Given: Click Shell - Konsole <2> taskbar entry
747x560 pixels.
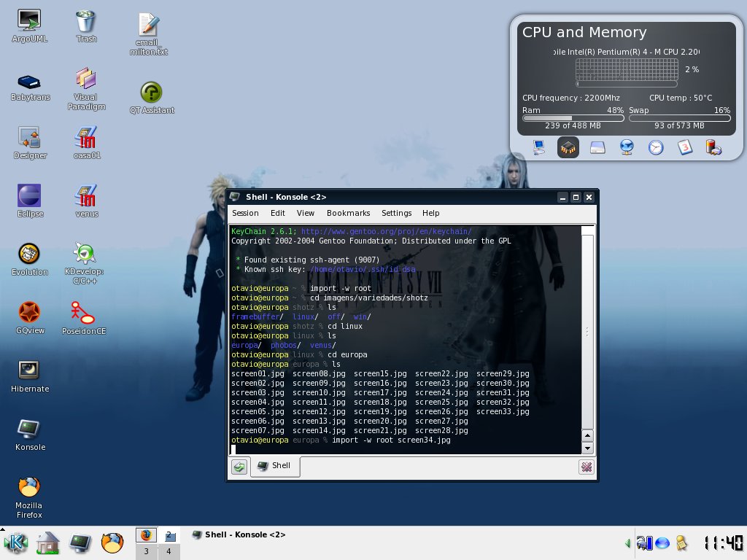Looking at the screenshot, I should coord(239,534).
